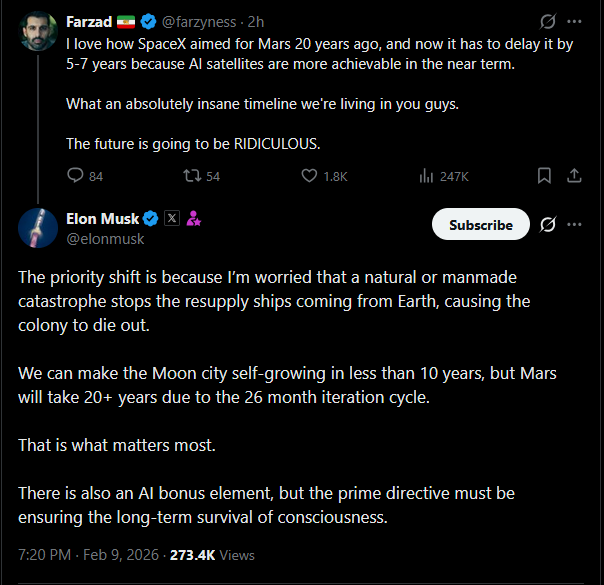Repost Farzad's post using the retweet icon
Screen dimensions: 604x585
click(x=190, y=176)
